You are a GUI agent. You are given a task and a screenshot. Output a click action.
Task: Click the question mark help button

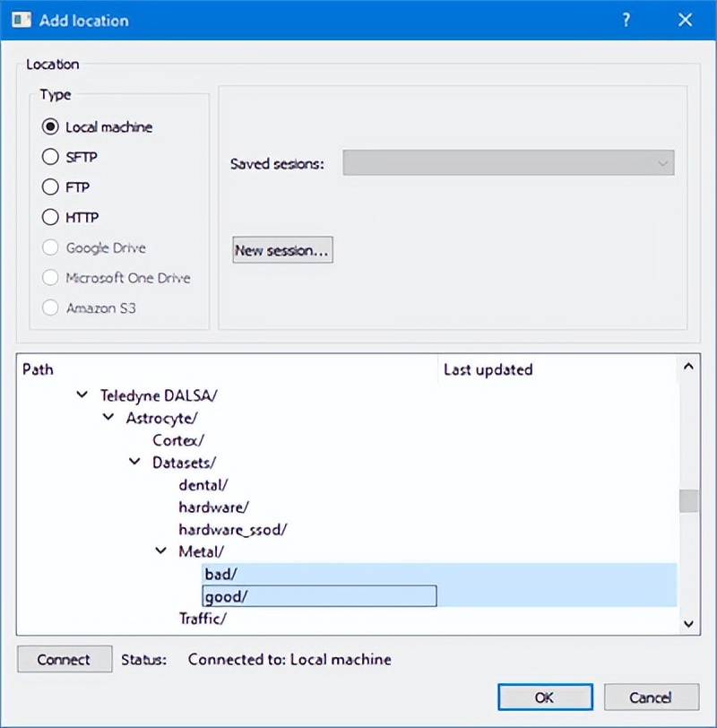coord(626,20)
